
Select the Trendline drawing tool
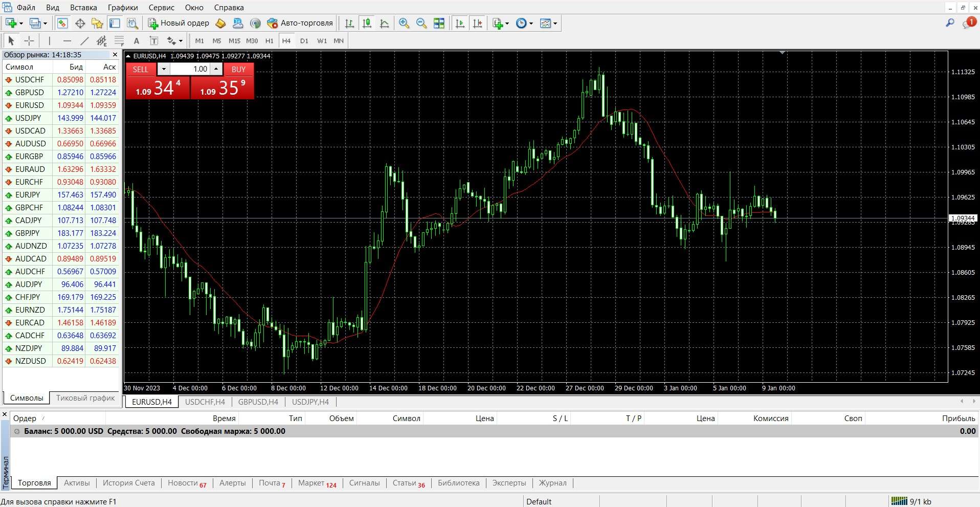point(84,41)
